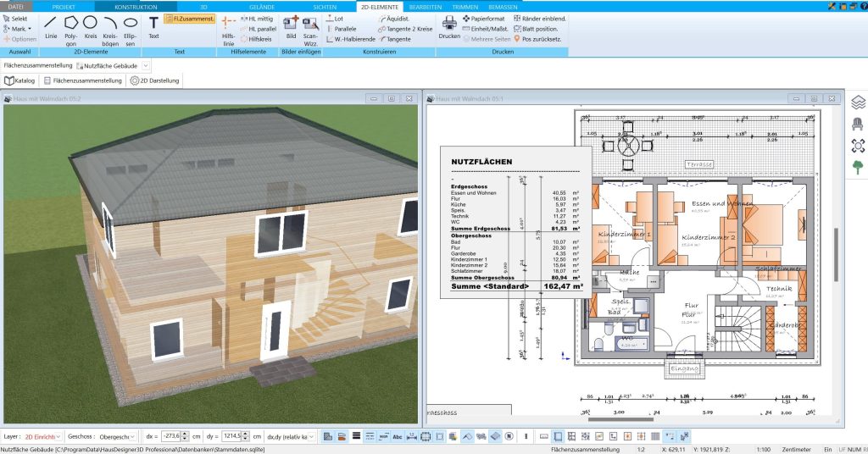Choose HL parallel guide line
The width and height of the screenshot is (868, 454).
258,29
